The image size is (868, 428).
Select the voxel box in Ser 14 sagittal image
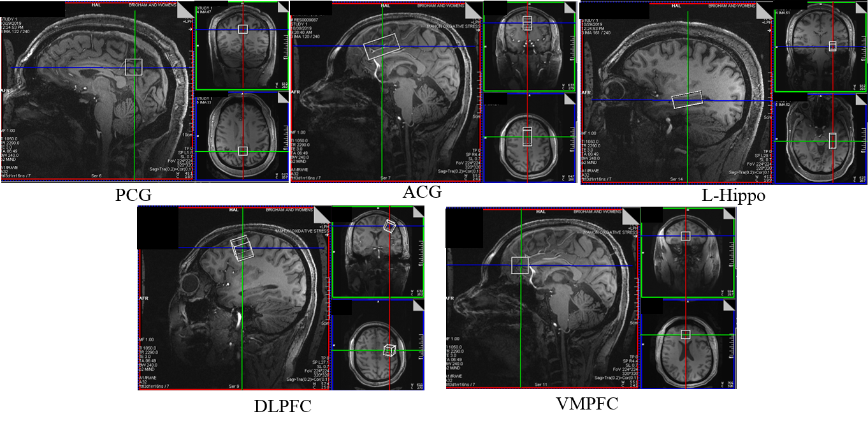click(687, 99)
